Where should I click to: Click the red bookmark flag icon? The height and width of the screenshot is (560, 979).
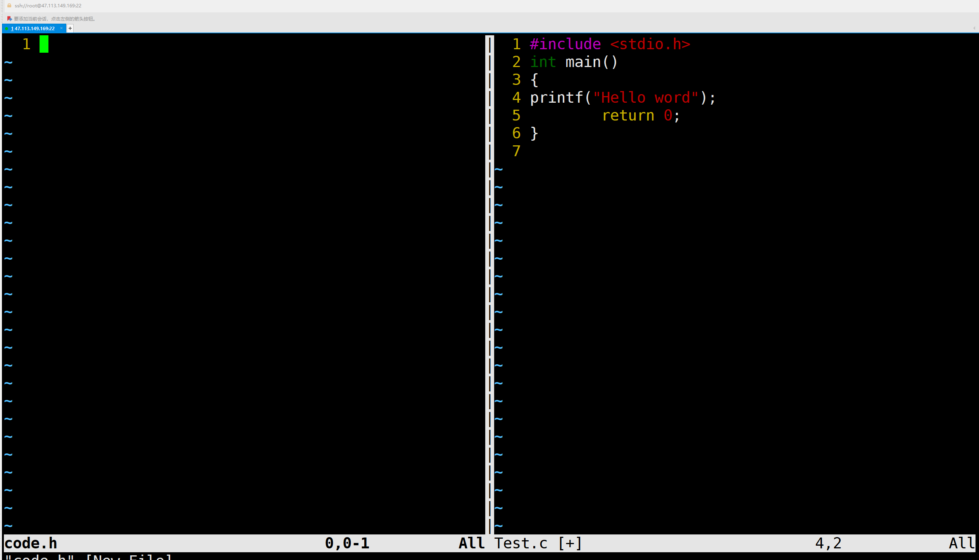pos(10,19)
